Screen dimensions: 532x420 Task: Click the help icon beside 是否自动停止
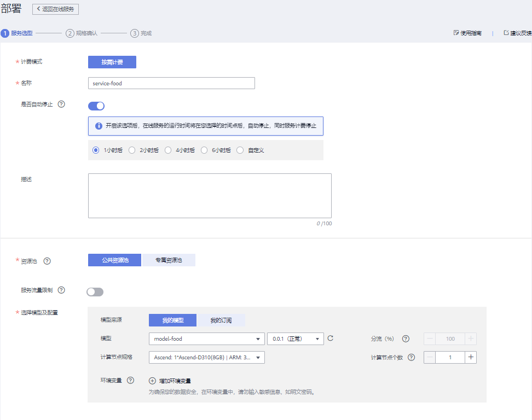point(61,104)
